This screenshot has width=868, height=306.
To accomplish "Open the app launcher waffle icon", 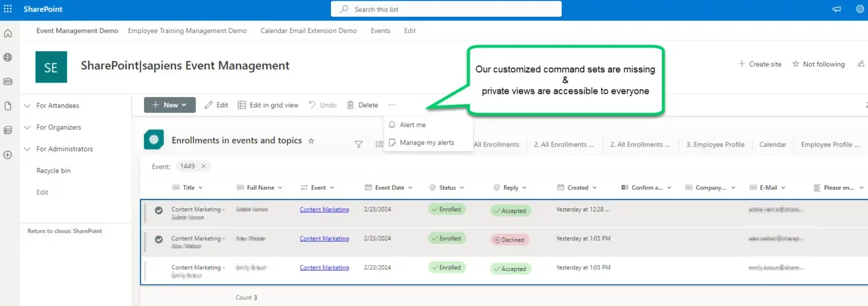I will click(8, 9).
